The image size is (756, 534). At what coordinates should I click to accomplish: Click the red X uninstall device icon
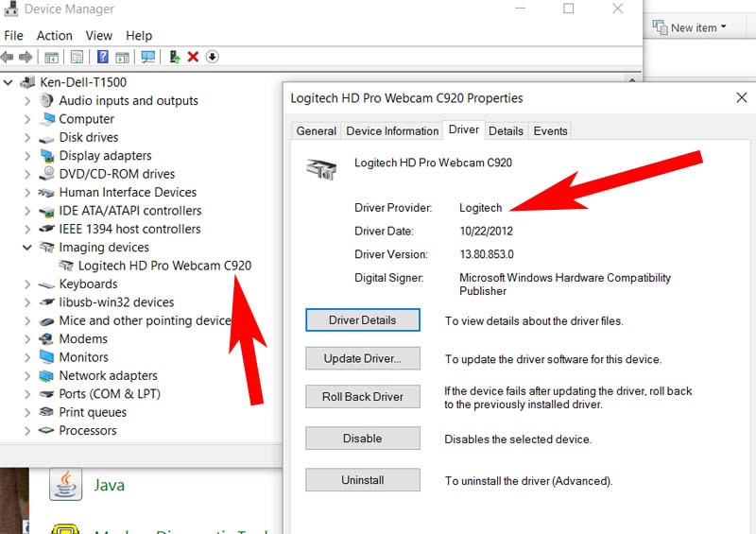[x=193, y=57]
